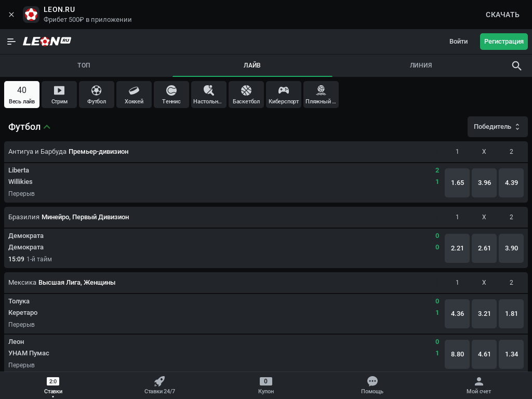Click the СКАЧАТЬ download button
532x399 pixels.
(502, 15)
